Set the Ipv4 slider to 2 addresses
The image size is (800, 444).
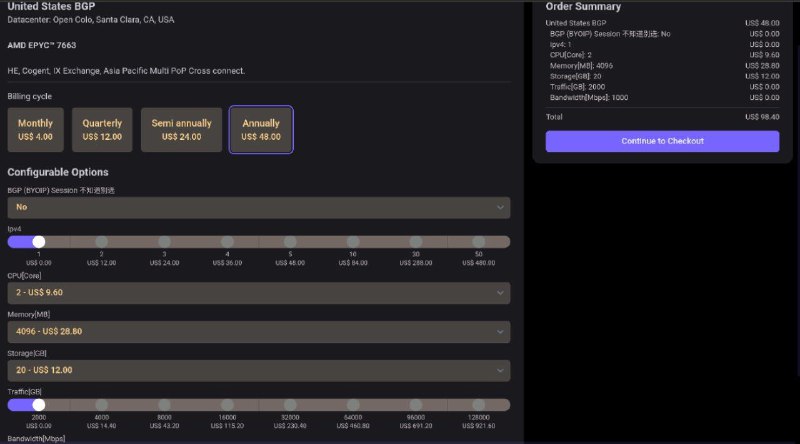click(x=102, y=242)
